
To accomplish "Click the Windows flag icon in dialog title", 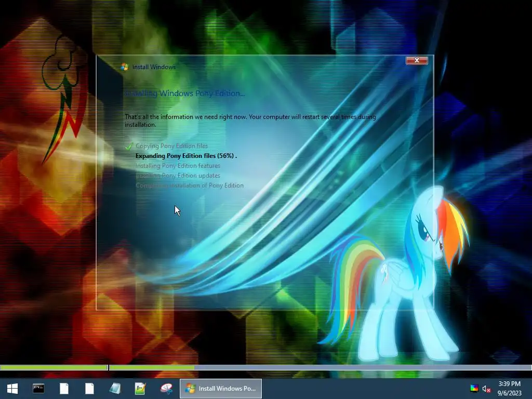I will click(125, 67).
